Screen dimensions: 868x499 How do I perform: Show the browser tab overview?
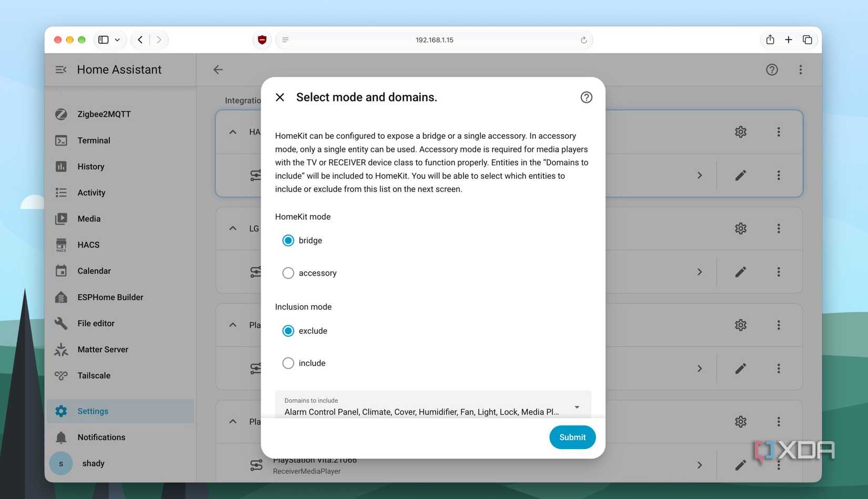[808, 39]
